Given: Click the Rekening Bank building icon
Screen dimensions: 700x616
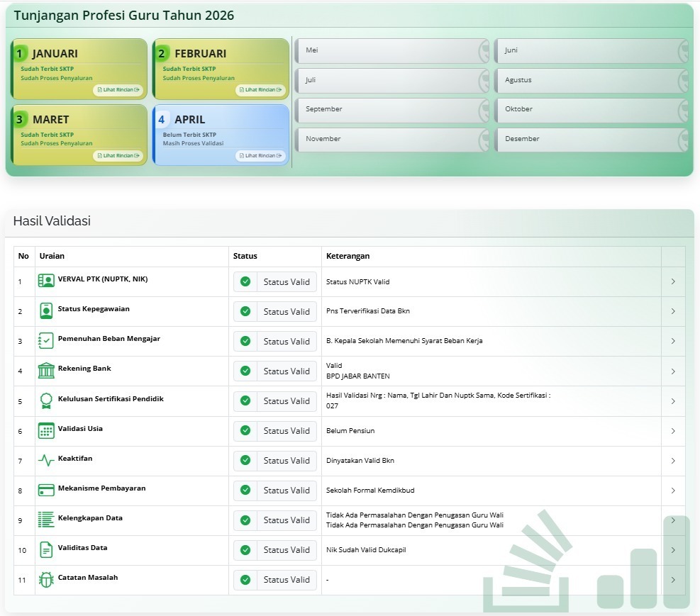Looking at the screenshot, I should 46,370.
